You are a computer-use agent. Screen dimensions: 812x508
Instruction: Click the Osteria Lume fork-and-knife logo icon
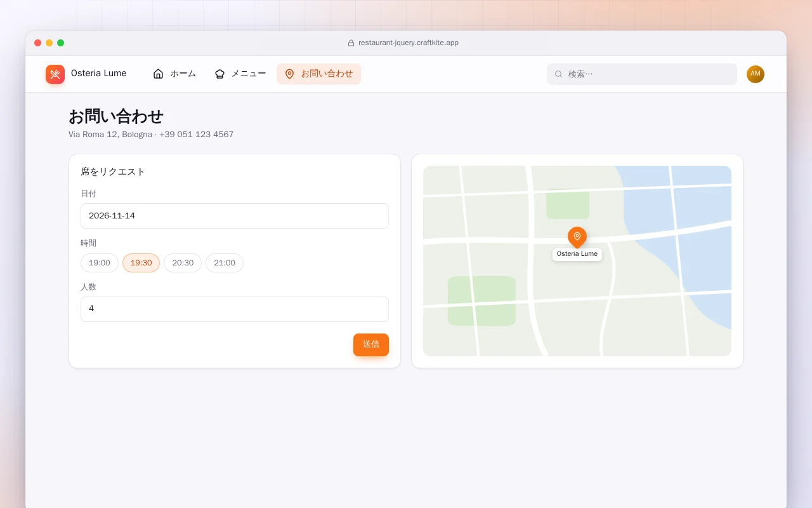(55, 74)
